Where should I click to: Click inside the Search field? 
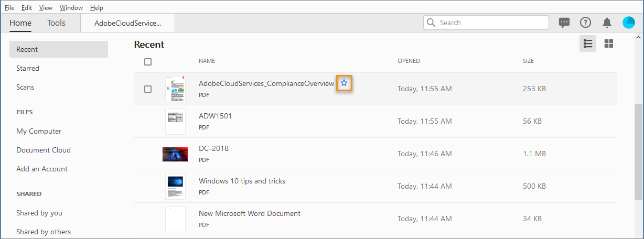(x=490, y=23)
